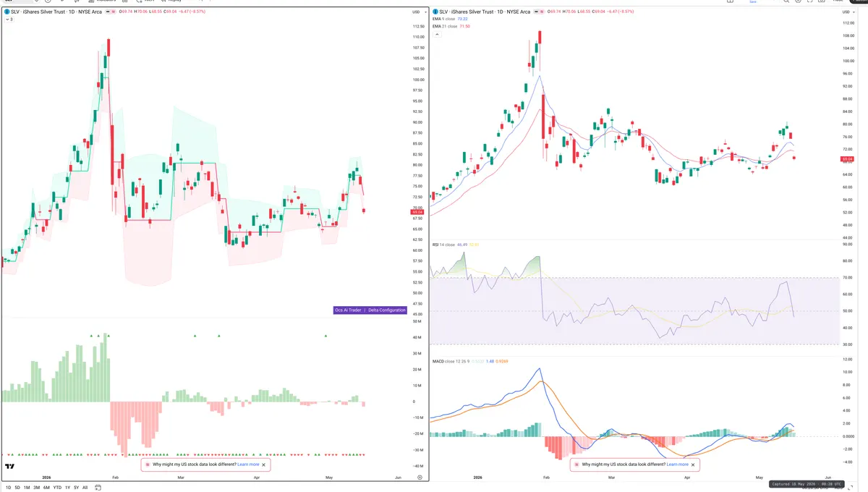Click 70.00 on the RSI scale
The image size is (868, 492).
(x=847, y=278)
